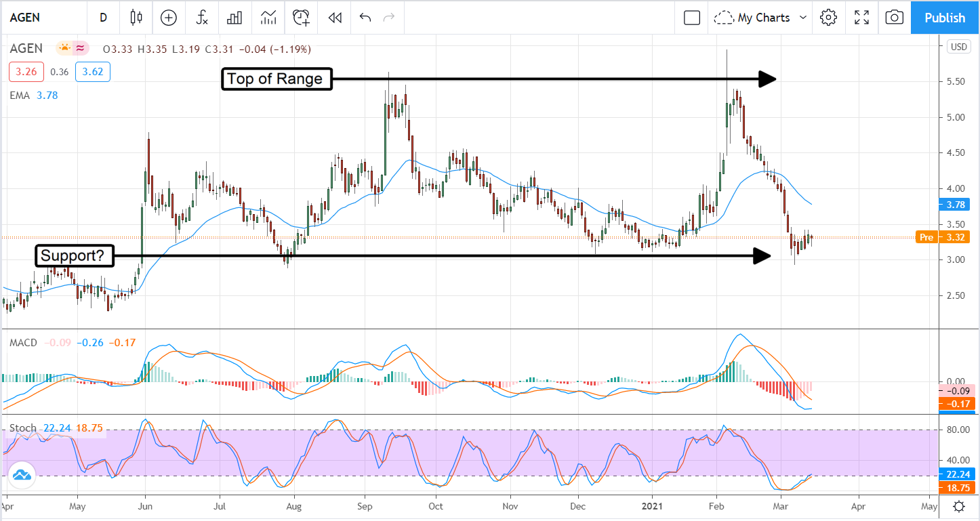The image size is (980, 521).
Task: Select the layout square icon
Action: (x=691, y=18)
